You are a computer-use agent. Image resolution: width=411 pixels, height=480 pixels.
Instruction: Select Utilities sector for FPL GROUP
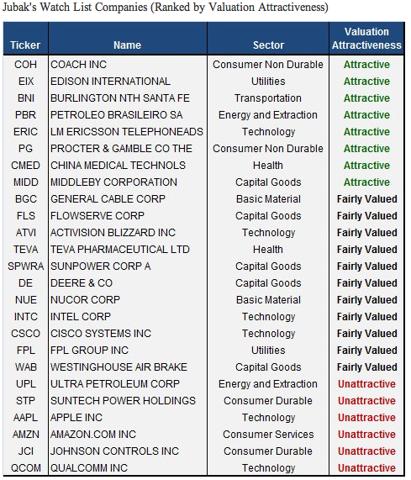click(268, 350)
